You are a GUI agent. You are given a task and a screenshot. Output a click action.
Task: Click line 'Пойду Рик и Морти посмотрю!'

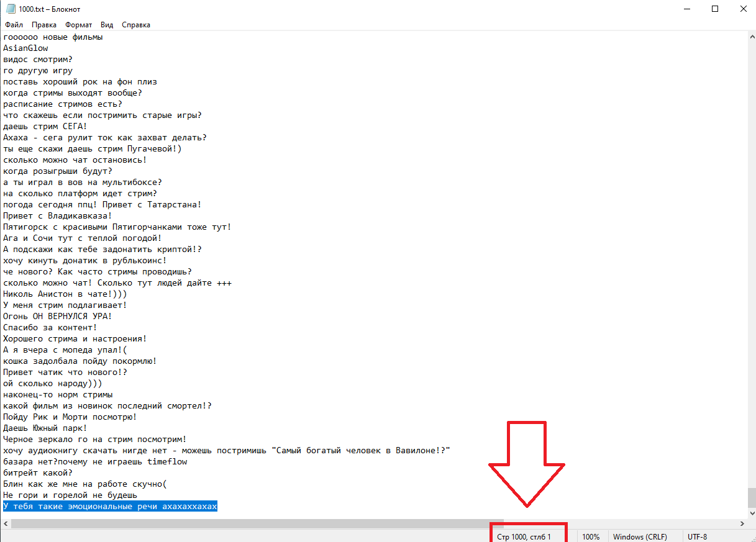pos(70,417)
